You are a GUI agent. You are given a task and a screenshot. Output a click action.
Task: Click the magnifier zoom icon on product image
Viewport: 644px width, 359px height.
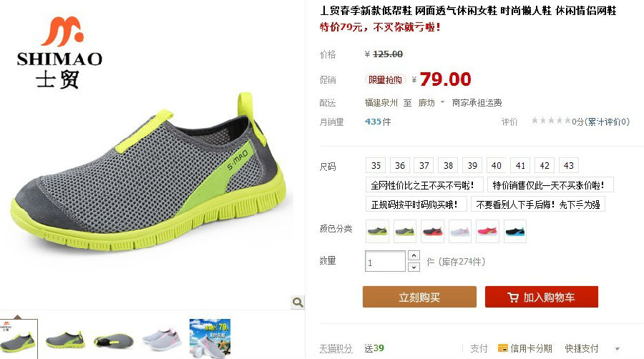pos(298,303)
